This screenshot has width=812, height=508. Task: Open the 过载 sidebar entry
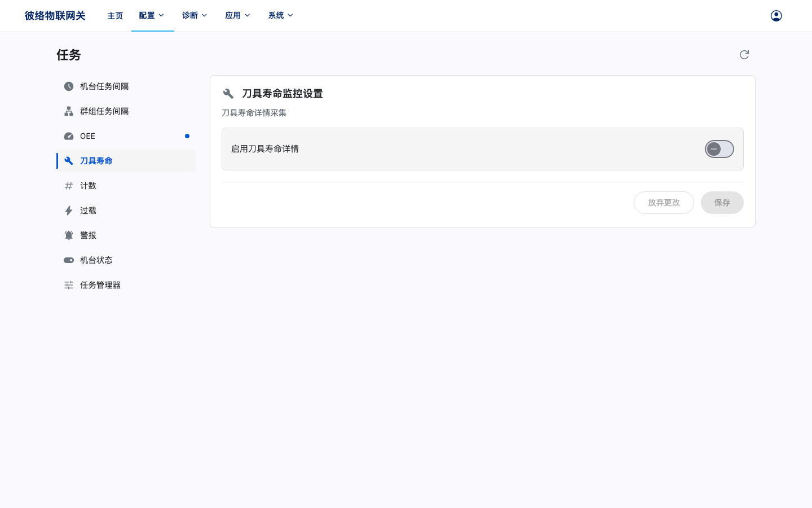click(x=126, y=211)
